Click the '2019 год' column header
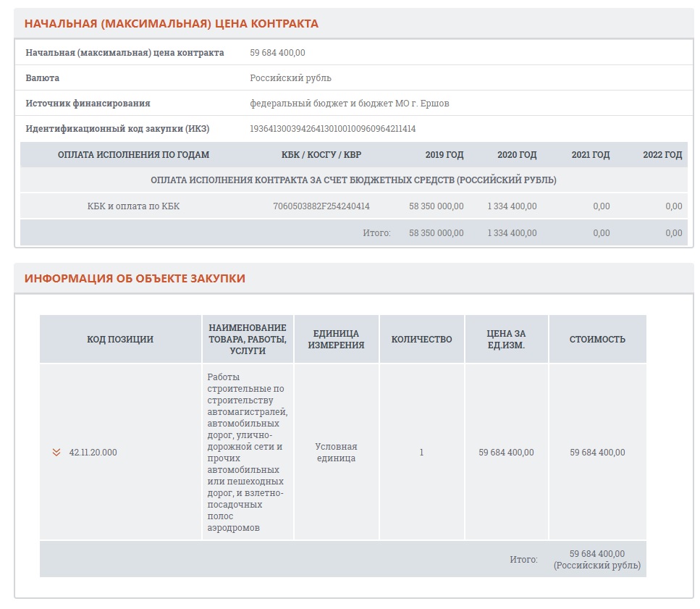The height and width of the screenshot is (609, 700). pos(444,155)
